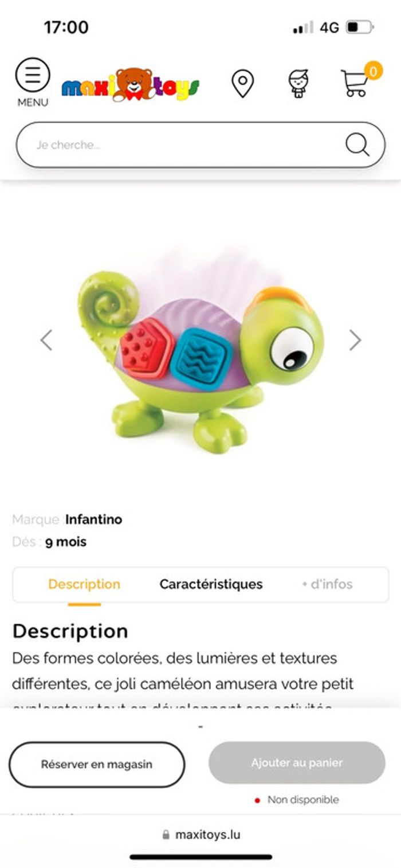The image size is (401, 868).
Task: Tap the maxitoys.lu address bar
Action: click(200, 835)
